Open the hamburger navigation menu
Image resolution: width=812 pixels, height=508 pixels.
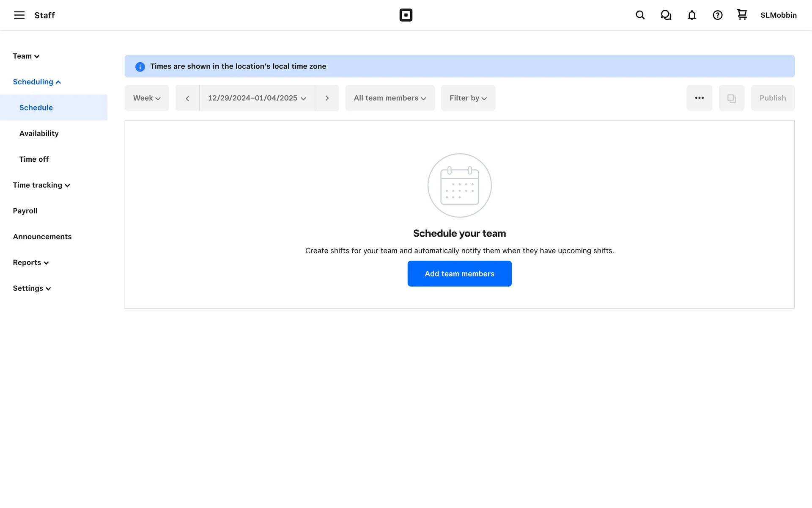coord(19,15)
